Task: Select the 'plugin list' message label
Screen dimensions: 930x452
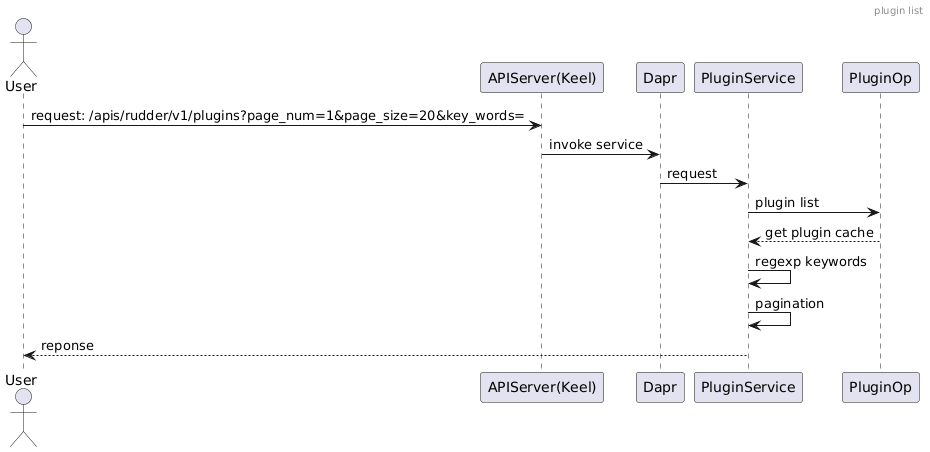Action: pyautogui.click(x=787, y=203)
